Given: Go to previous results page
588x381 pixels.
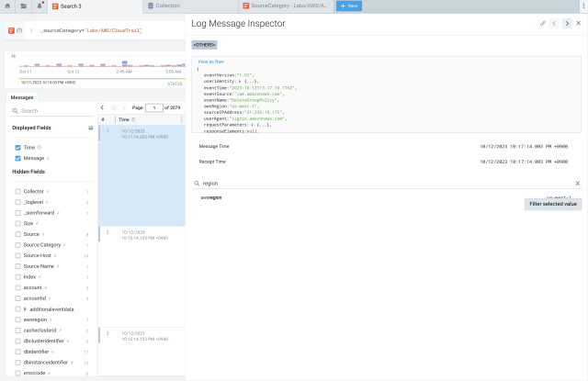Looking at the screenshot, I should (x=125, y=107).
